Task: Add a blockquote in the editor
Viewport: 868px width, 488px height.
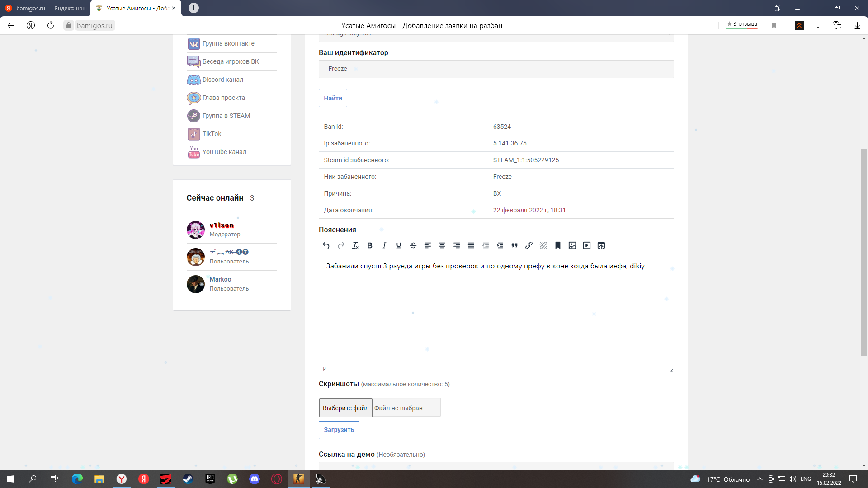Action: [514, 245]
